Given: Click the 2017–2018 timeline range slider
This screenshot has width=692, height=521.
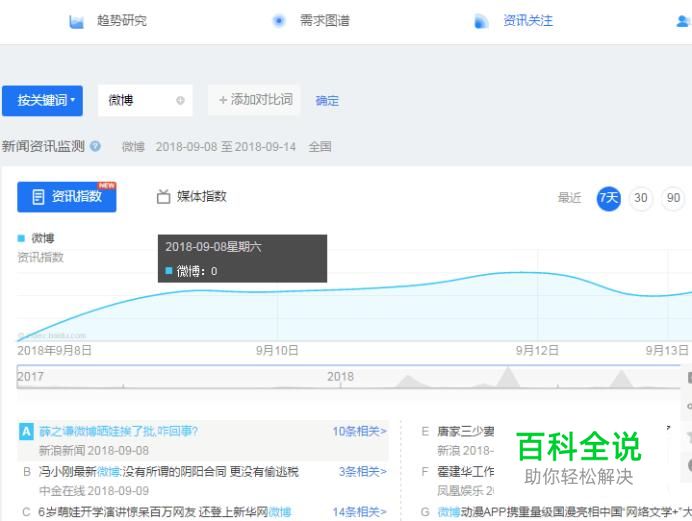Looking at the screenshot, I should [348, 377].
